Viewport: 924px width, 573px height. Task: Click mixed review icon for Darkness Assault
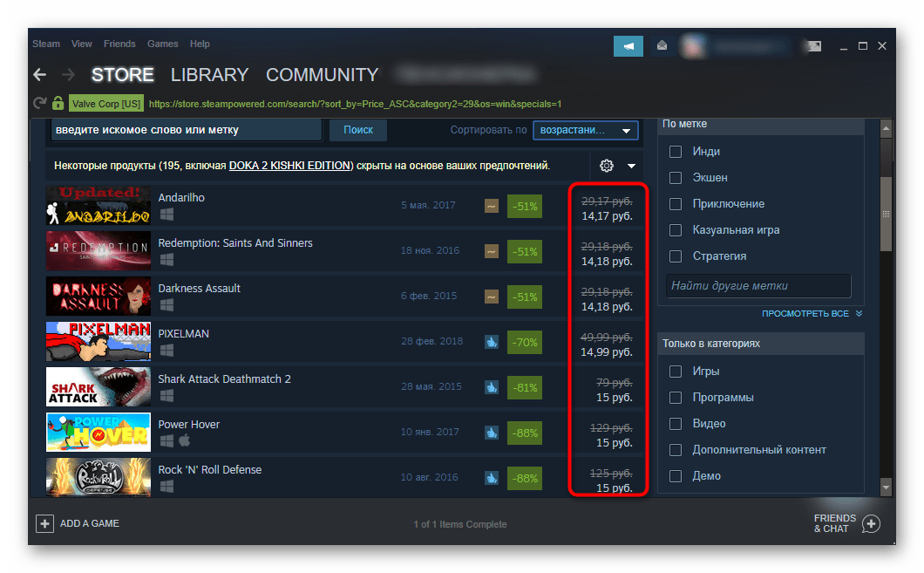click(492, 297)
